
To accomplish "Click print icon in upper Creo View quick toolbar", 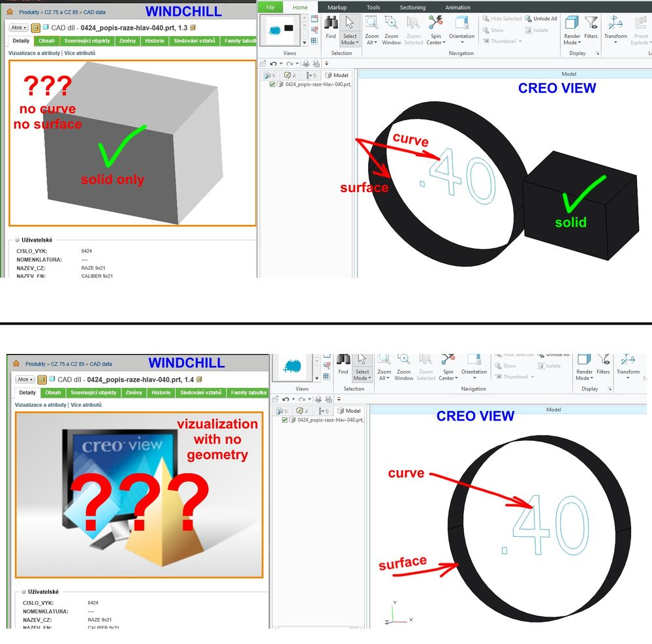I will point(306,63).
